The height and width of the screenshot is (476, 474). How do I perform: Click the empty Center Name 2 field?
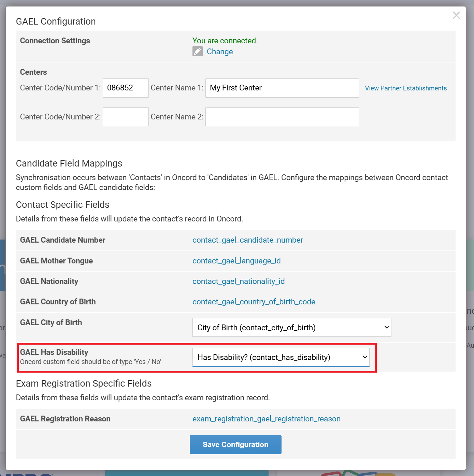(x=282, y=117)
